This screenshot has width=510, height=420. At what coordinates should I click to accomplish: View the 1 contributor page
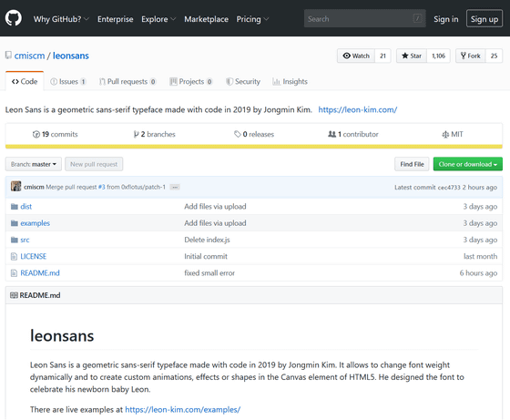point(353,134)
